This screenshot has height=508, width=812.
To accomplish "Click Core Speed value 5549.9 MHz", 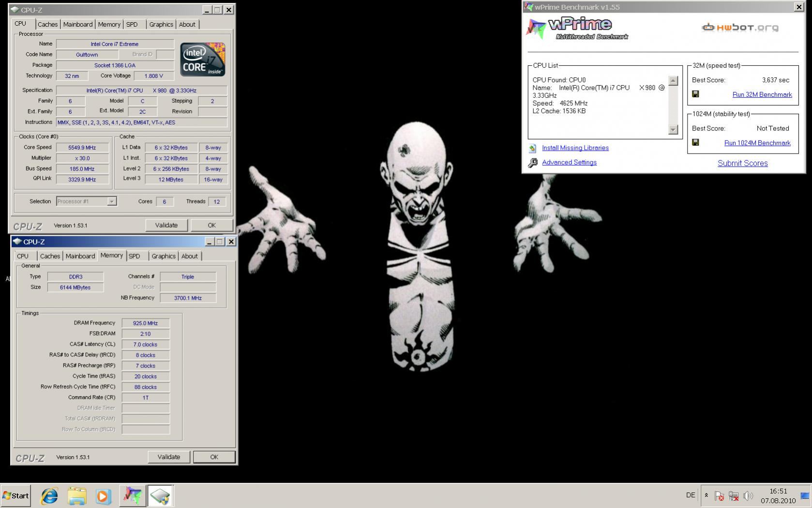I will point(82,148).
